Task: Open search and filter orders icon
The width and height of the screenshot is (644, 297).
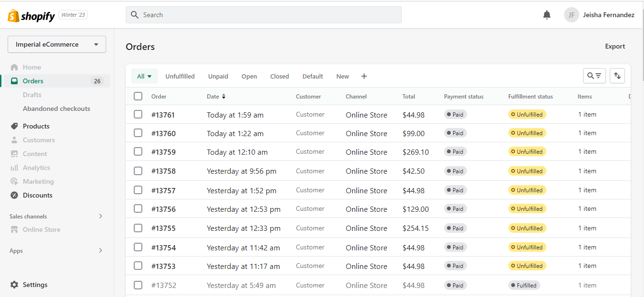Action: pos(594,76)
